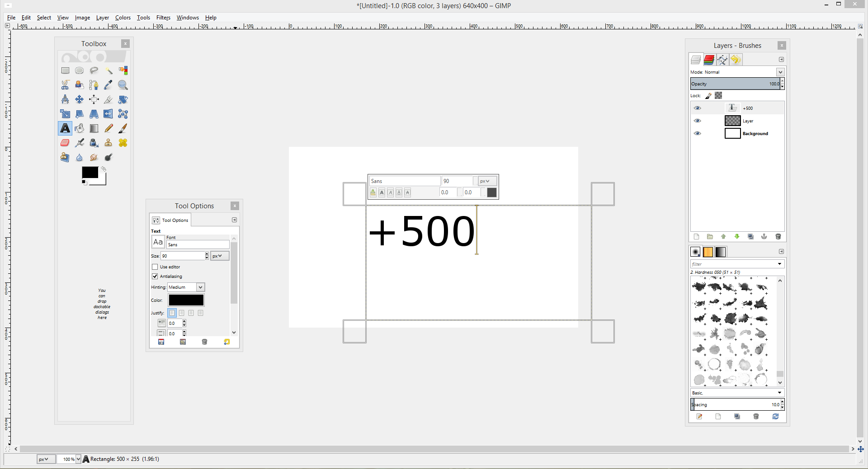Select the Pencil tool
This screenshot has height=469, width=868.
(108, 128)
